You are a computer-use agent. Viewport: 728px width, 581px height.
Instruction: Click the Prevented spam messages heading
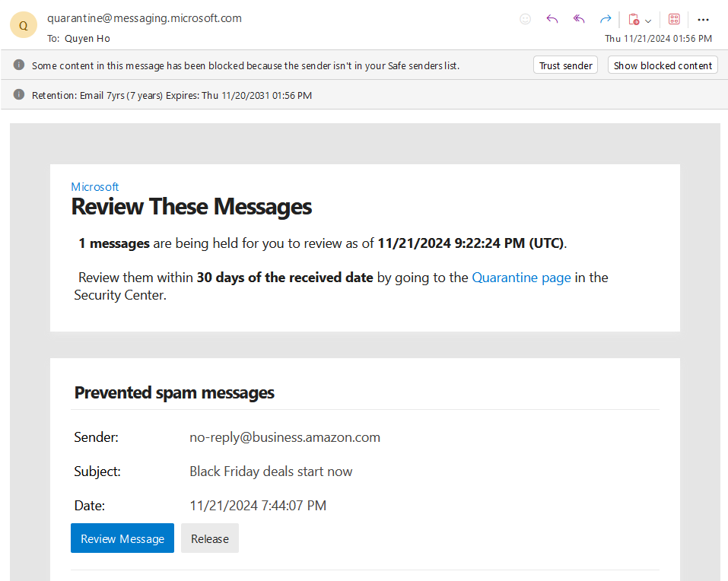(174, 393)
